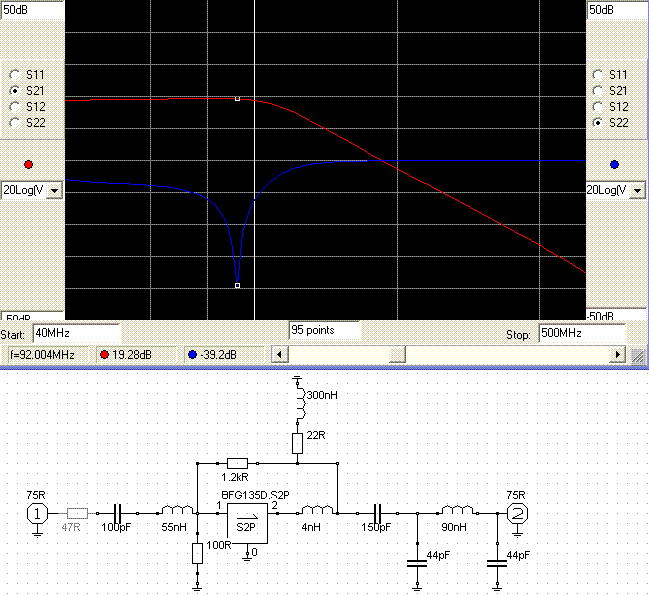Click the marker on the red S21 trace
649x595 pixels.
[238, 99]
